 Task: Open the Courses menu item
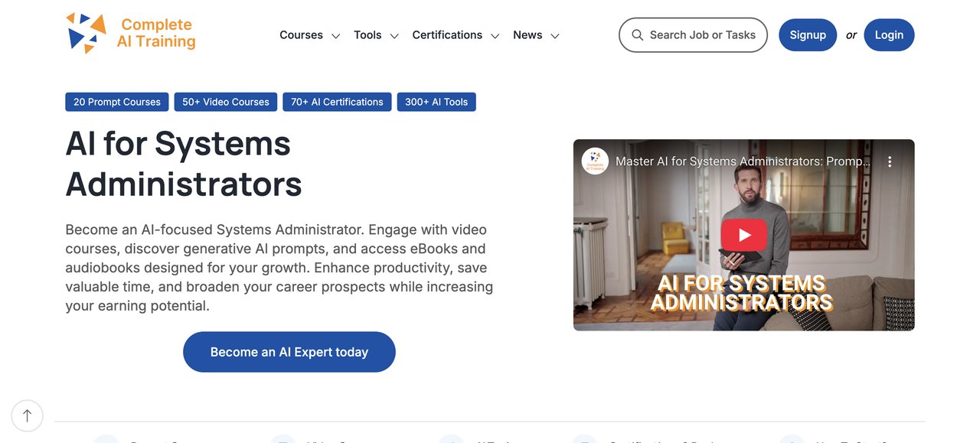coord(301,35)
